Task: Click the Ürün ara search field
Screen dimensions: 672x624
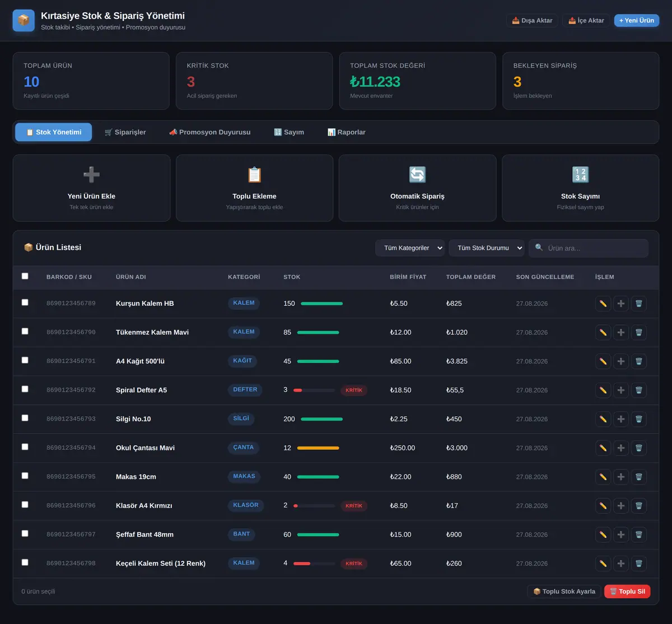Action: tap(589, 248)
